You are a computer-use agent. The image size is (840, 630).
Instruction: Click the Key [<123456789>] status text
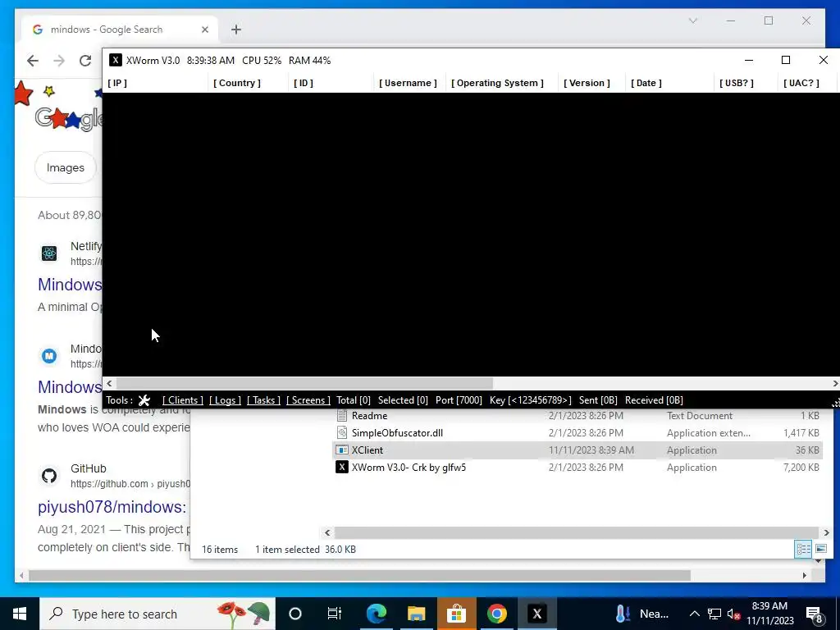coord(531,400)
